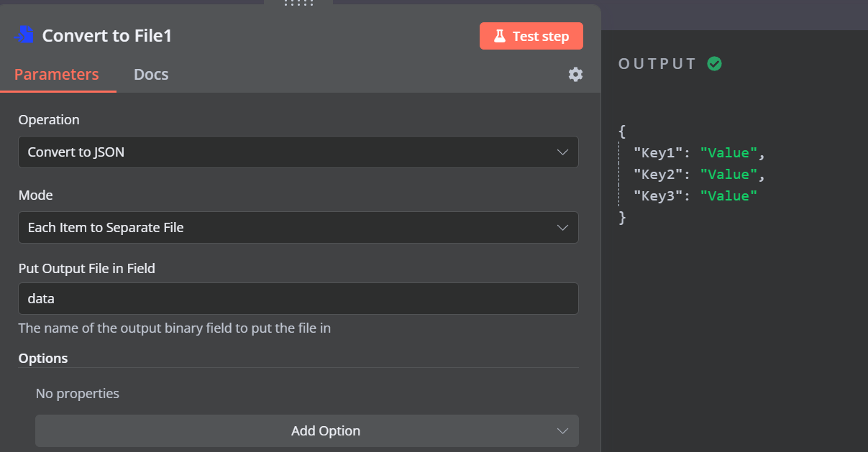Open node settings via the gear icon

click(x=575, y=74)
